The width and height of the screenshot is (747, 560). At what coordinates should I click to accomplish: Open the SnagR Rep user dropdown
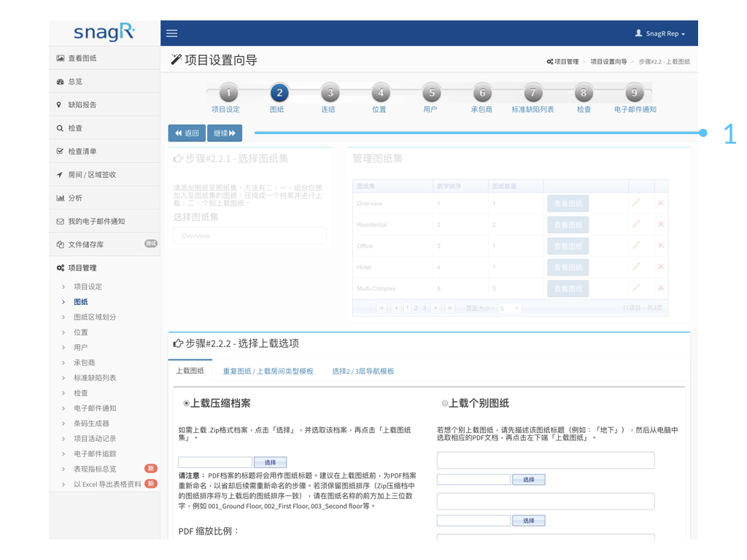point(660,34)
